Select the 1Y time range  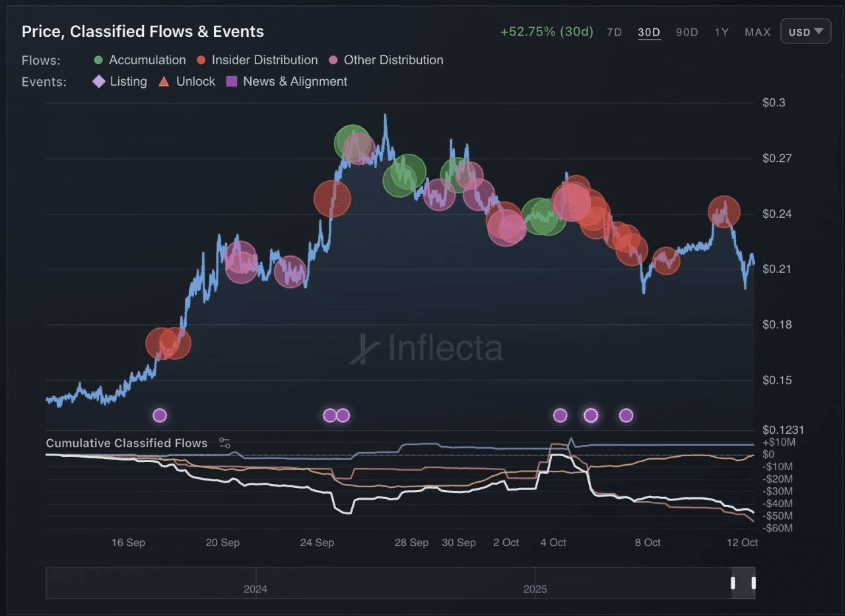(722, 32)
